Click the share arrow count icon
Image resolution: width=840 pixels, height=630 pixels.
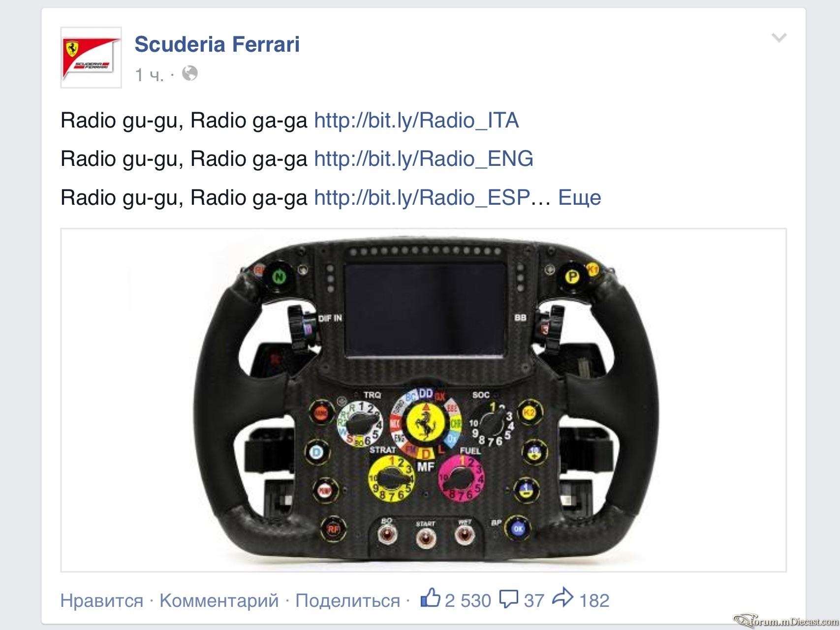(x=562, y=598)
